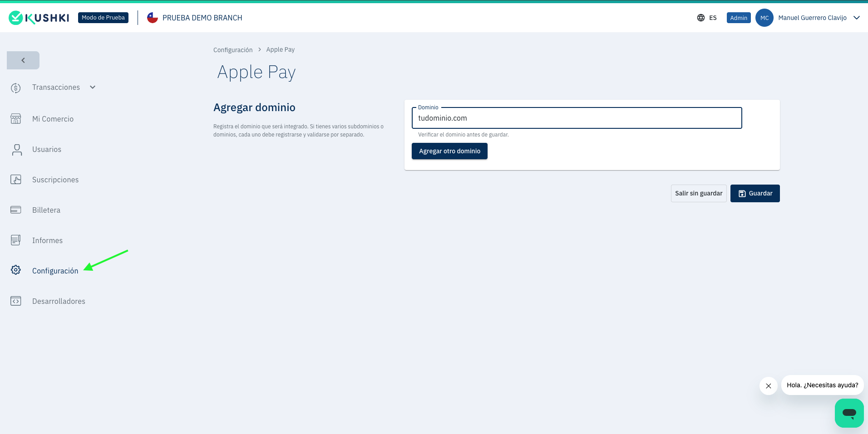
Task: Open the chat support bubble
Action: click(848, 413)
